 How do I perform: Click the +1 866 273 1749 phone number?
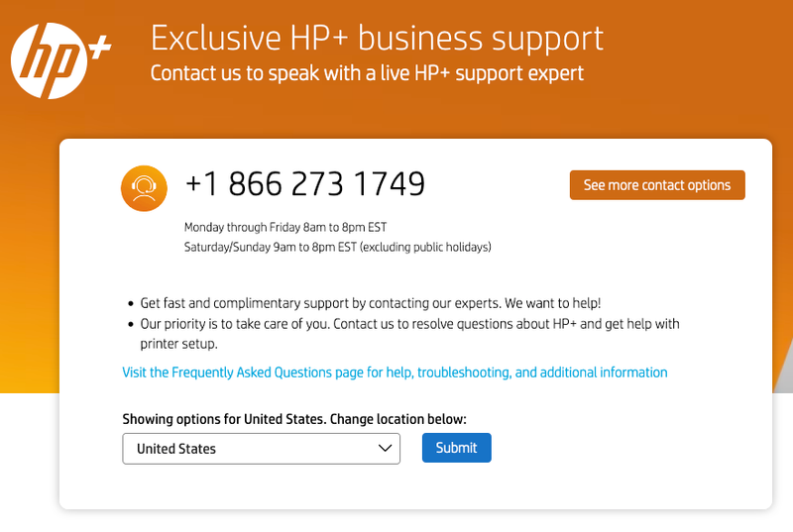click(305, 184)
